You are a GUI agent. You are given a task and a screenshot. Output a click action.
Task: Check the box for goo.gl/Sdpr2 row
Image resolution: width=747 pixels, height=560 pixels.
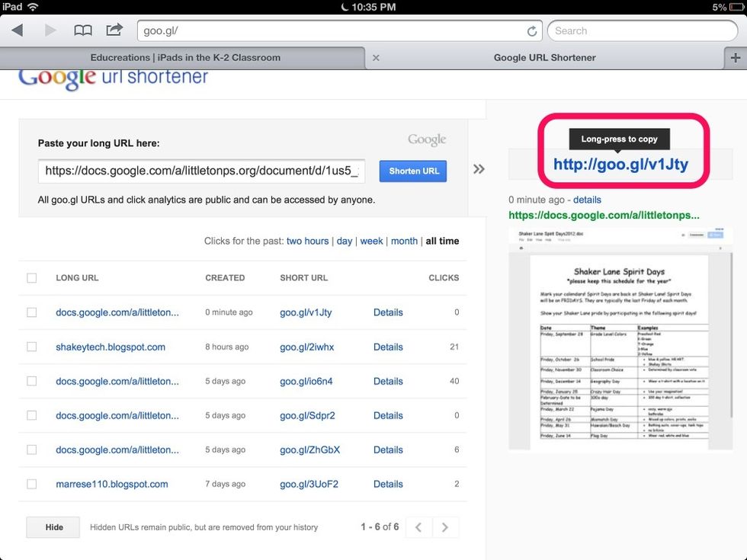click(31, 415)
